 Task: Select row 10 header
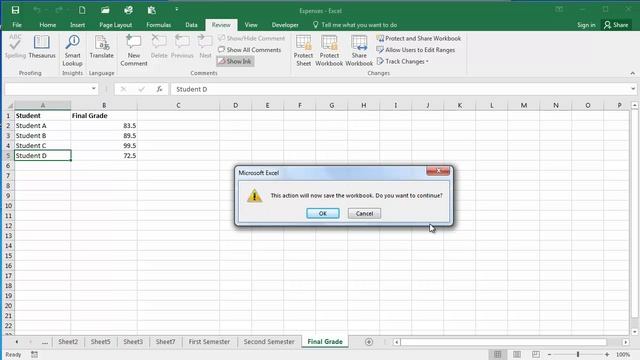[x=8, y=206]
